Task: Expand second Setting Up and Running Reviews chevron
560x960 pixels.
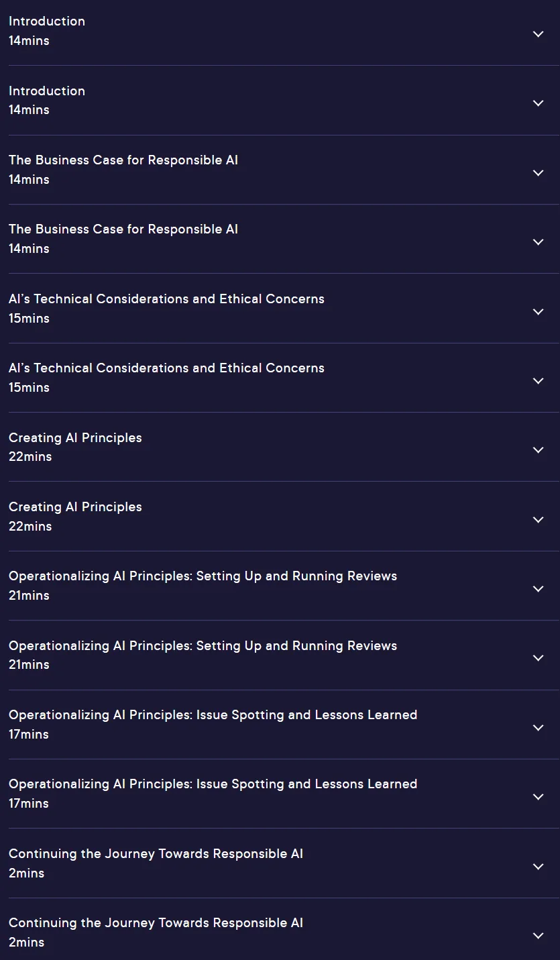Action: coord(538,657)
